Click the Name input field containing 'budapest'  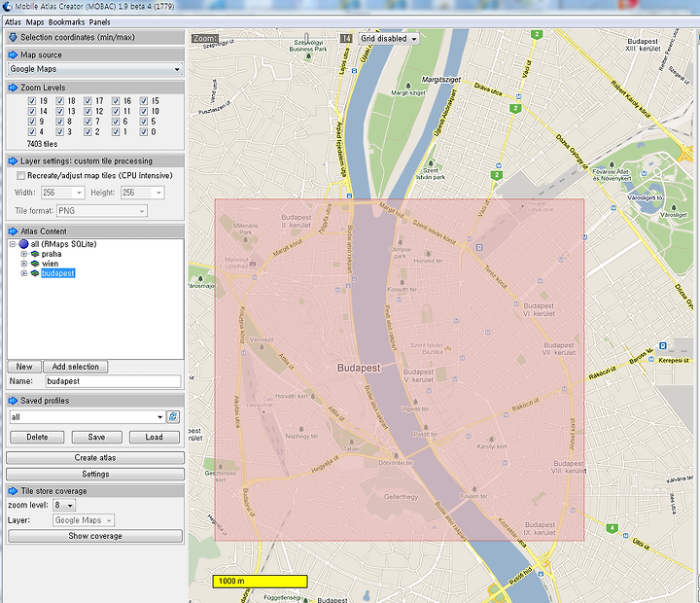[114, 381]
